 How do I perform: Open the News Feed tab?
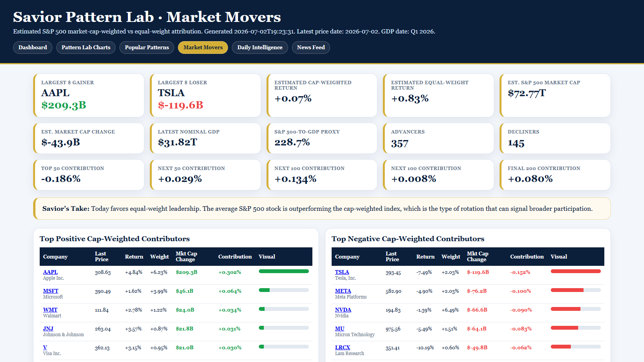[311, 47]
